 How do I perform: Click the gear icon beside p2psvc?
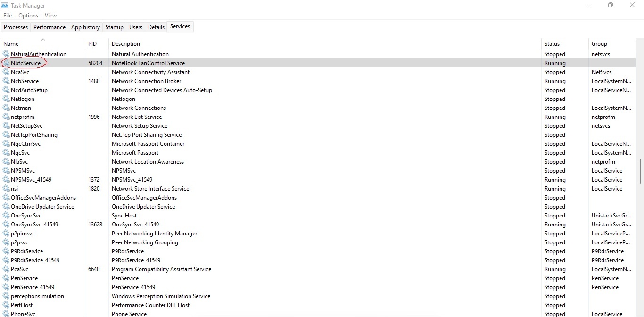point(6,242)
